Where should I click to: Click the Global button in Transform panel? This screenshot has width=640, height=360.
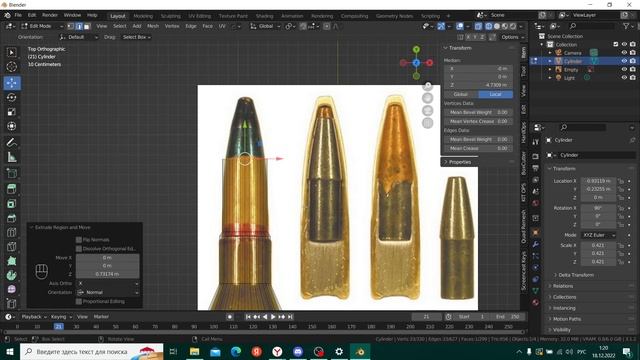[x=461, y=94]
